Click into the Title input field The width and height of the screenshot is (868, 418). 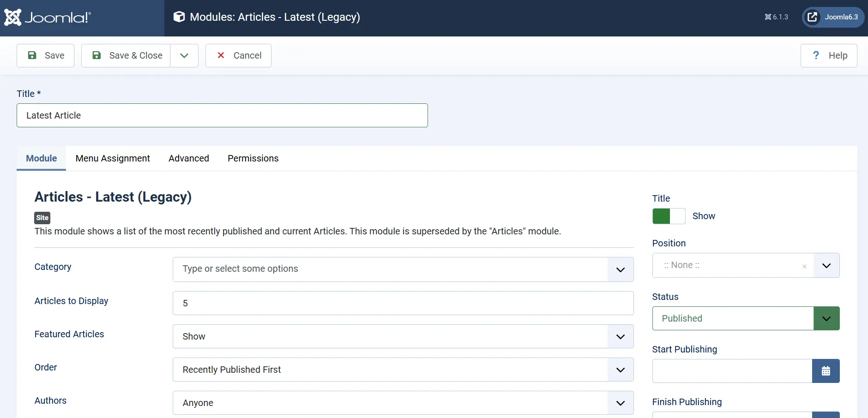(x=222, y=115)
